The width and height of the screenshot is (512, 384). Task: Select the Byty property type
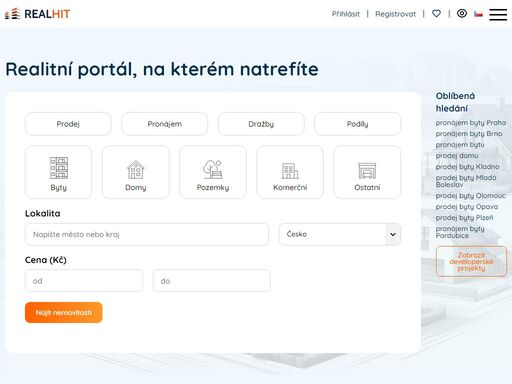click(58, 172)
